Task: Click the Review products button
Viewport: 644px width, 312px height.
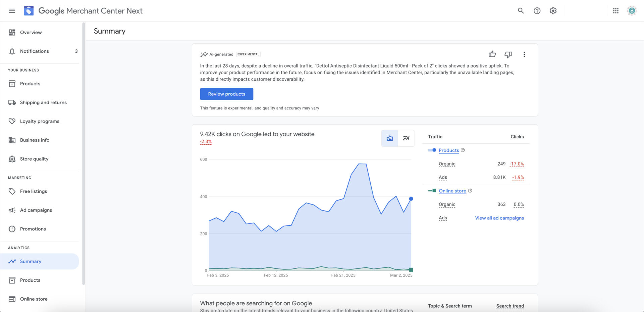Action: [227, 94]
